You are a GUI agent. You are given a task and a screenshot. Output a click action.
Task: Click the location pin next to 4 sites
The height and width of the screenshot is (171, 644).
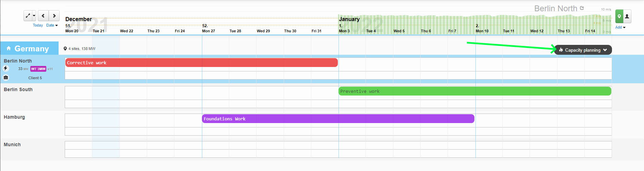click(65, 49)
